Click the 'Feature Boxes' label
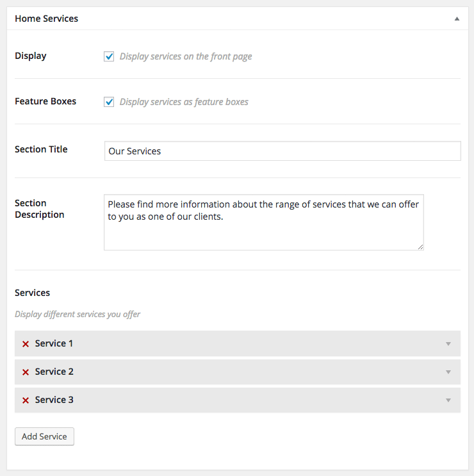This screenshot has height=476, width=474. click(x=45, y=101)
